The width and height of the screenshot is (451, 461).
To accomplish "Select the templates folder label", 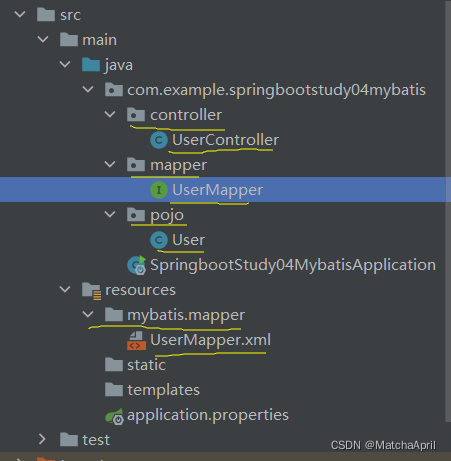I will pyautogui.click(x=163, y=390).
